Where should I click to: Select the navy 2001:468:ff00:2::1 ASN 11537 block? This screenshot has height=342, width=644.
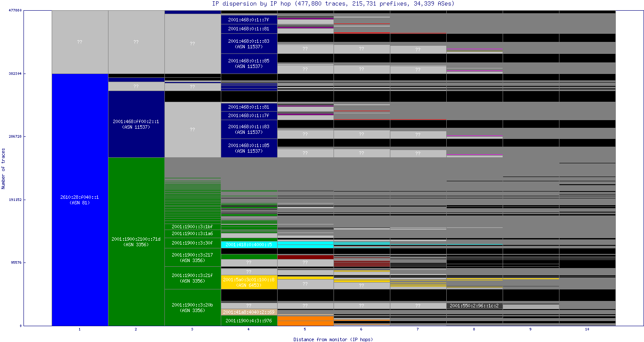136,124
